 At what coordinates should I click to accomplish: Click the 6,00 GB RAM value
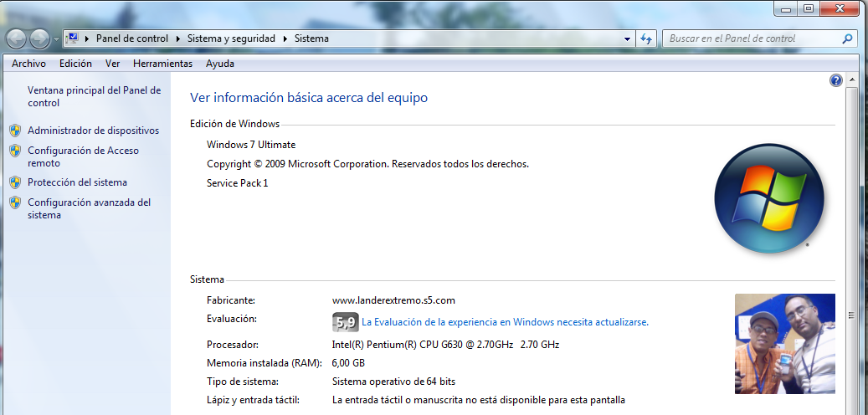pyautogui.click(x=348, y=363)
